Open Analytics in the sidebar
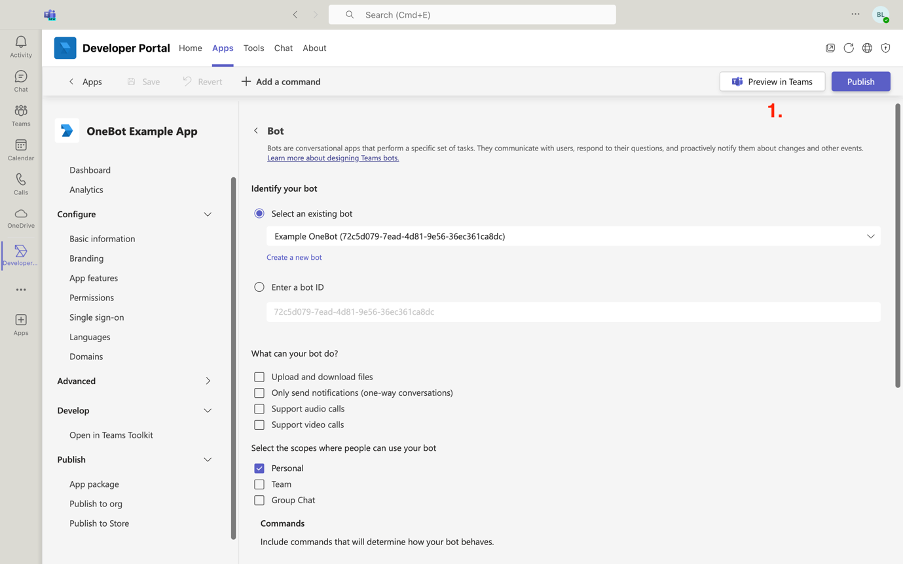The width and height of the screenshot is (904, 564). 86,190
